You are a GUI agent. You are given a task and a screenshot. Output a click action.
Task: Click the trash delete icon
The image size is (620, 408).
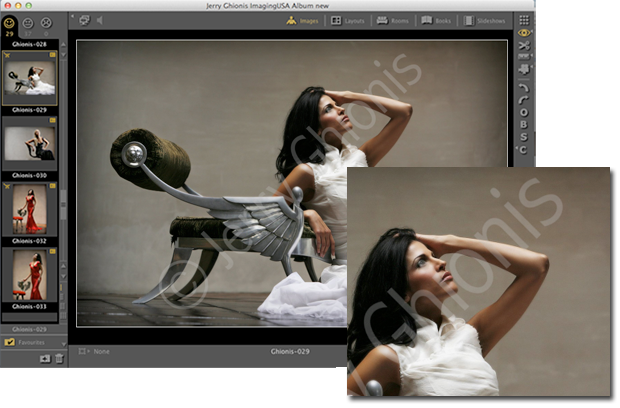click(x=59, y=358)
